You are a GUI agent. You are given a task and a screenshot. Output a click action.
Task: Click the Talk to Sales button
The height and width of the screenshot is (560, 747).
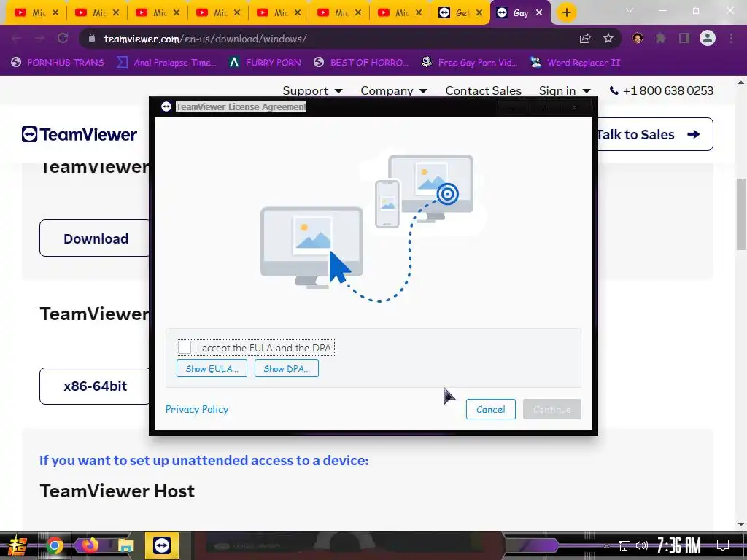pyautogui.click(x=654, y=134)
